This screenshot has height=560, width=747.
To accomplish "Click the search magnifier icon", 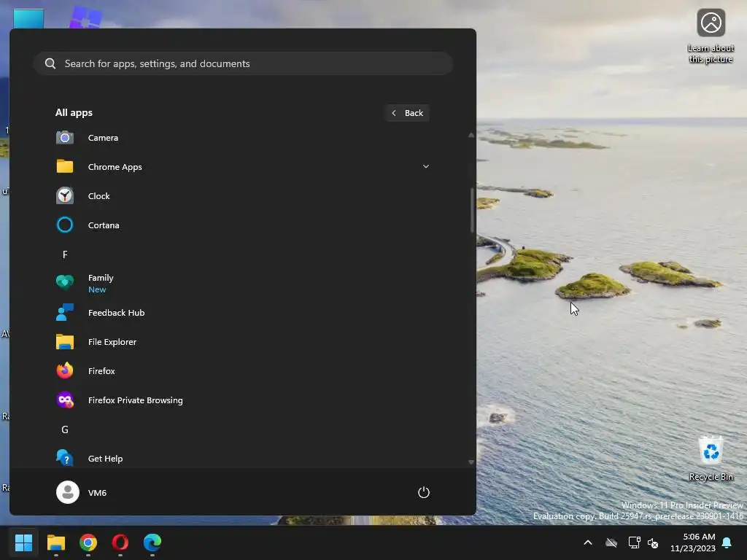I will pos(50,63).
